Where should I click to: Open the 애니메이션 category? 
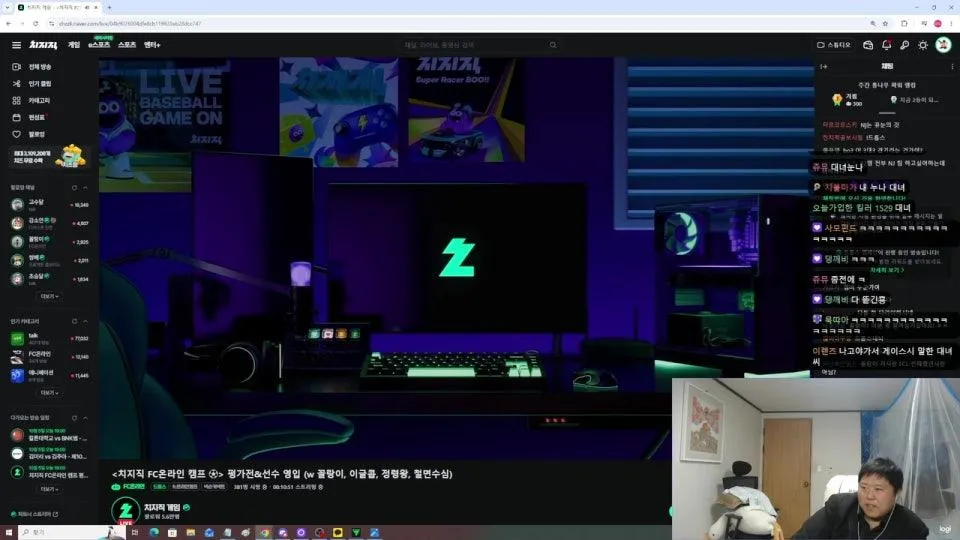coord(50,375)
